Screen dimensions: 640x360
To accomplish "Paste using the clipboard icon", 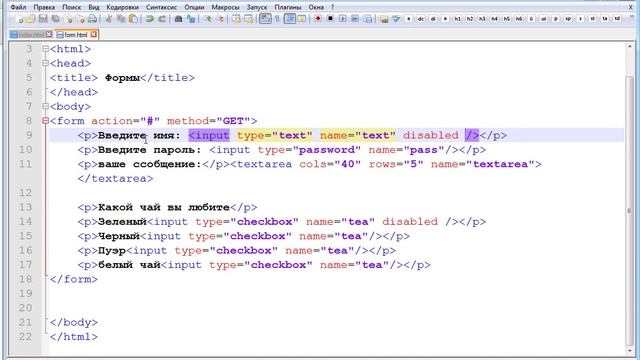I will coord(133,19).
